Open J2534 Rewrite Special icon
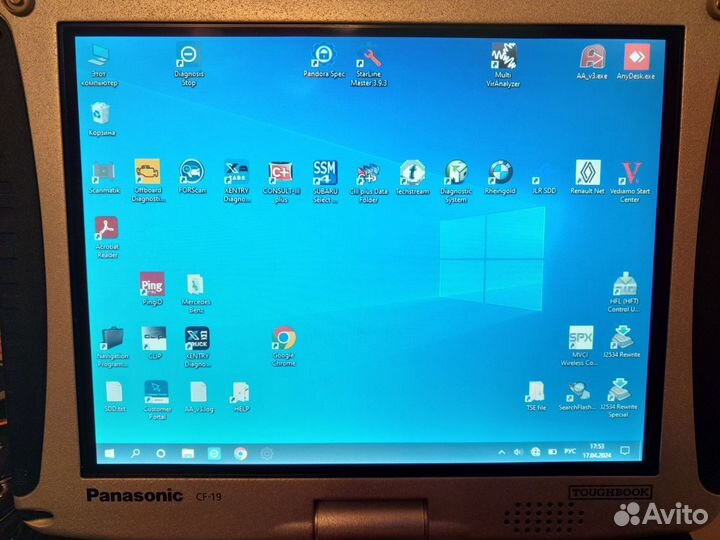The image size is (720, 540). (x=619, y=398)
